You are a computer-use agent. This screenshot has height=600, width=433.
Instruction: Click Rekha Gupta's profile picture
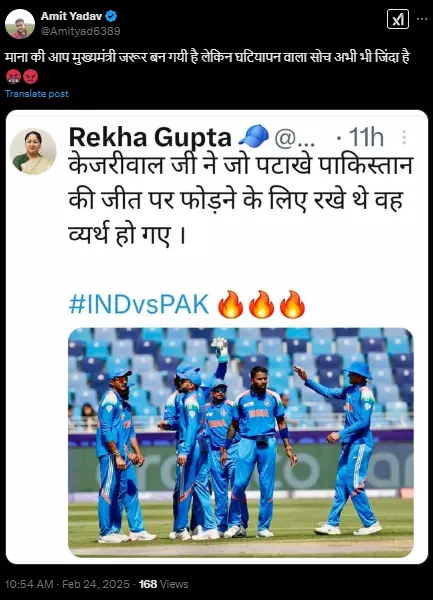click(x=33, y=152)
